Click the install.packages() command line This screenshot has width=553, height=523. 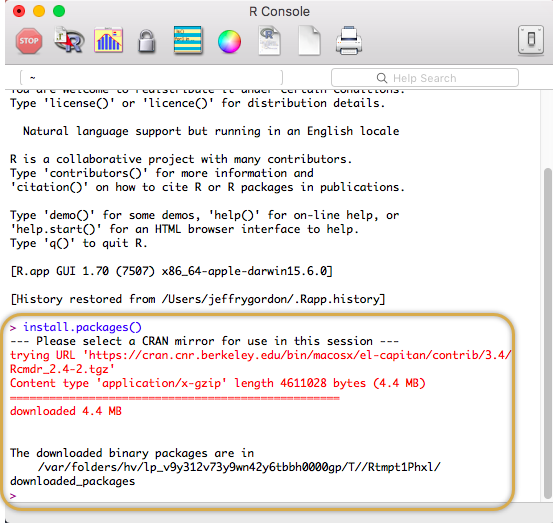82,327
